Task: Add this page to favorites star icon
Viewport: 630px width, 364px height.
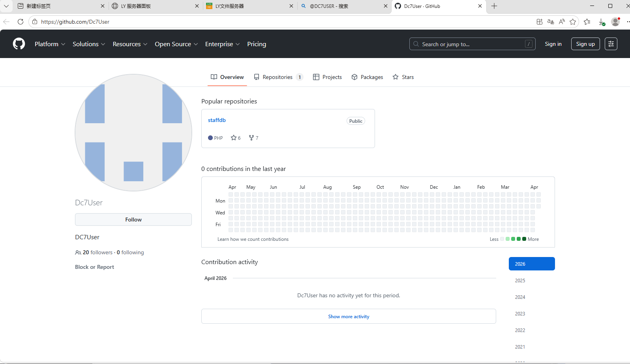Action: [x=573, y=22]
